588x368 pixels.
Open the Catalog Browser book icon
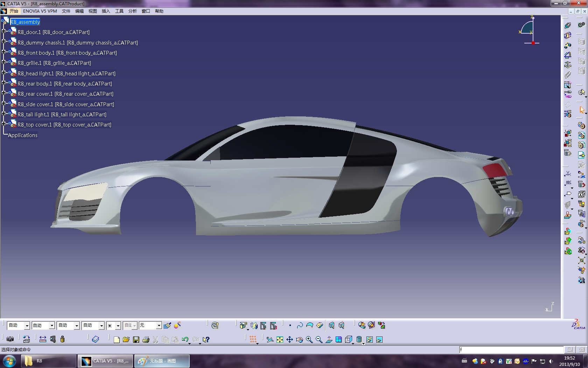(96, 339)
